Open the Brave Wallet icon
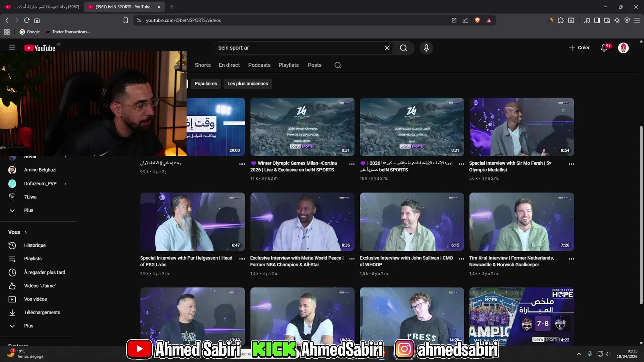 click(607, 20)
